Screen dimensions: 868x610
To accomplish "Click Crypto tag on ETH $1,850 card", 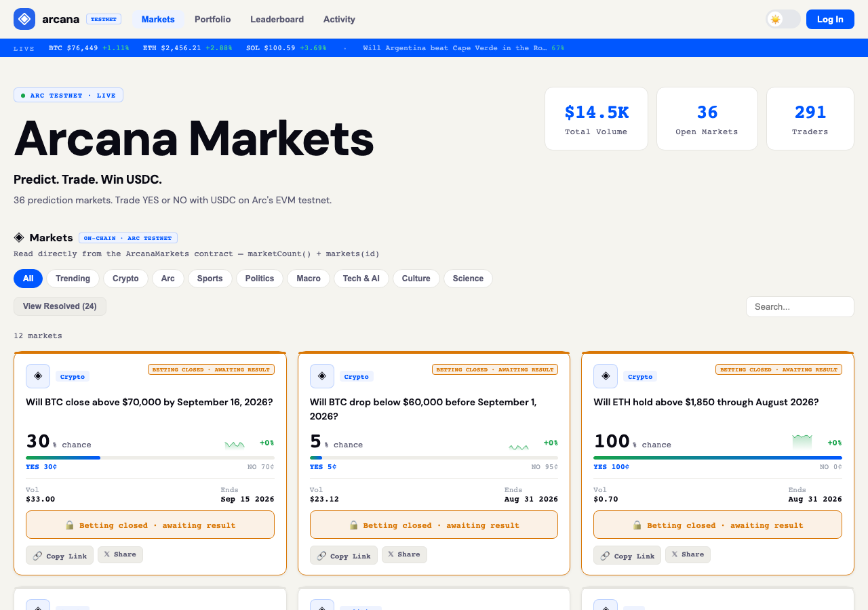I will point(640,376).
